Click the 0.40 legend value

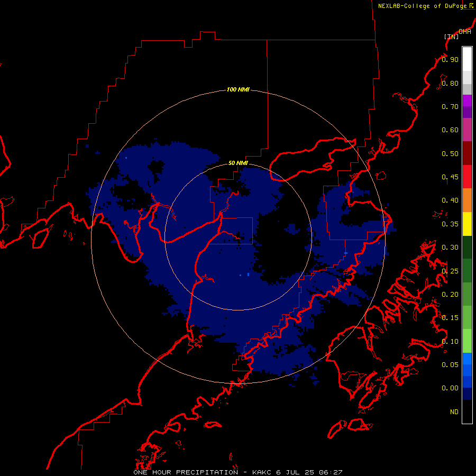[450, 200]
